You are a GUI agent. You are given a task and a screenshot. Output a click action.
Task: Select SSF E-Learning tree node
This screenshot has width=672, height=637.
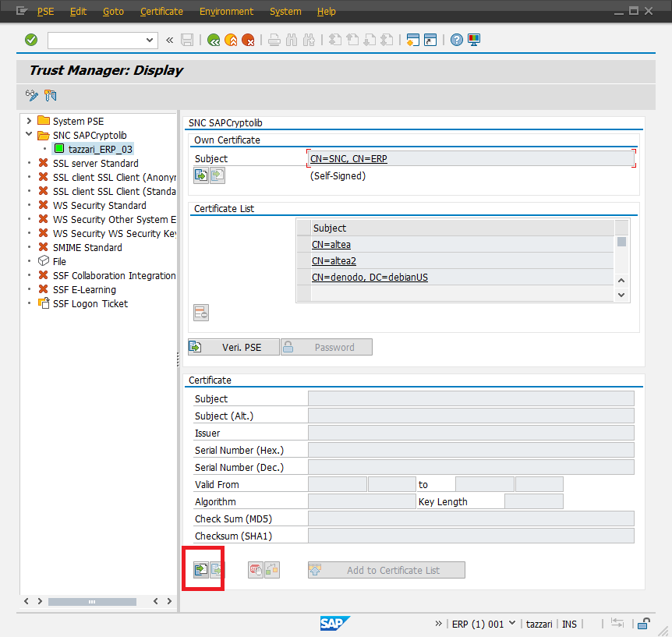point(84,290)
